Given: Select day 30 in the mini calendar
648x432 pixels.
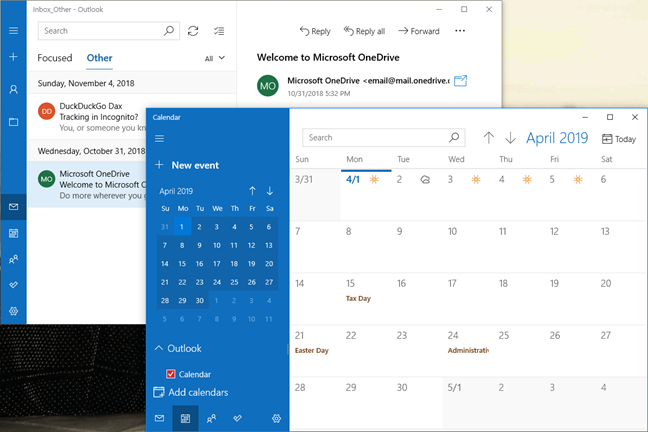Looking at the screenshot, I should tap(200, 301).
